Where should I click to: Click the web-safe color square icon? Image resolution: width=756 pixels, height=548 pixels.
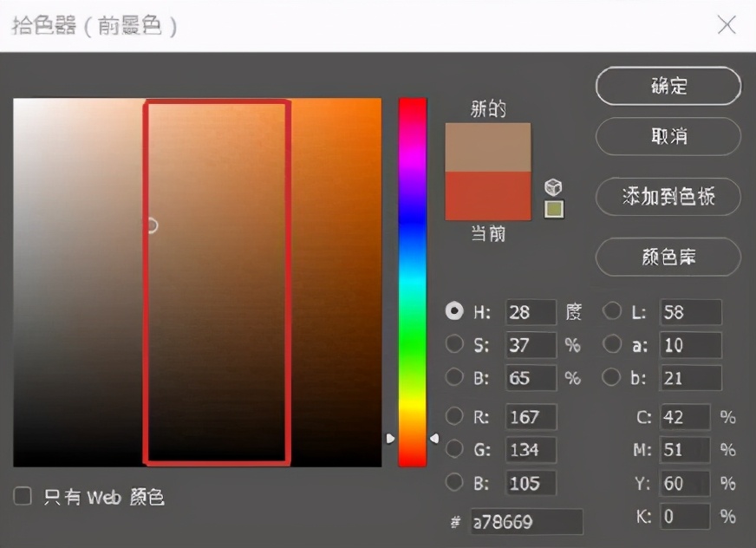click(x=553, y=209)
